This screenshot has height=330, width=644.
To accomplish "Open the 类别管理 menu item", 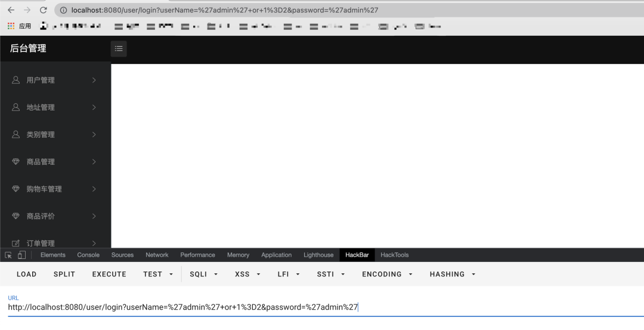I will point(55,134).
